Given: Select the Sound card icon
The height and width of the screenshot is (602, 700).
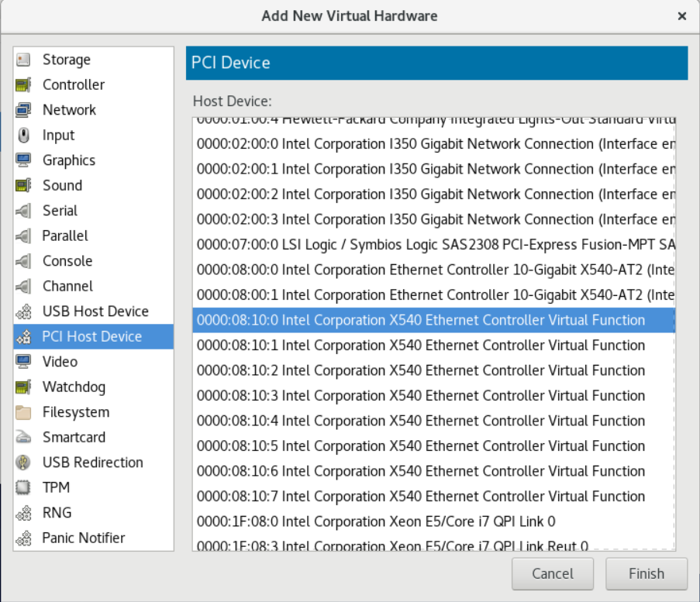Looking at the screenshot, I should (23, 185).
